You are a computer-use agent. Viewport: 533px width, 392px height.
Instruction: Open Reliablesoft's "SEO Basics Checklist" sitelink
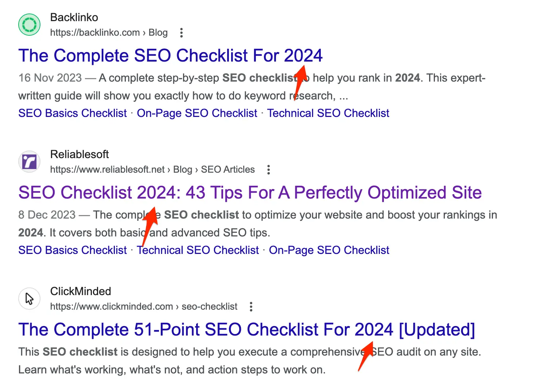point(73,250)
